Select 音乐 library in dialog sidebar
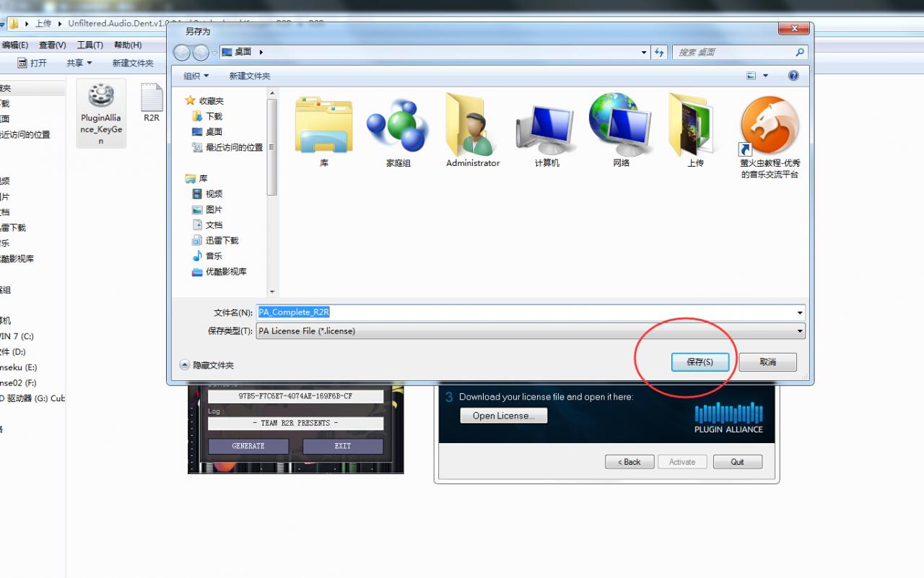The height and width of the screenshot is (578, 924). click(207, 255)
